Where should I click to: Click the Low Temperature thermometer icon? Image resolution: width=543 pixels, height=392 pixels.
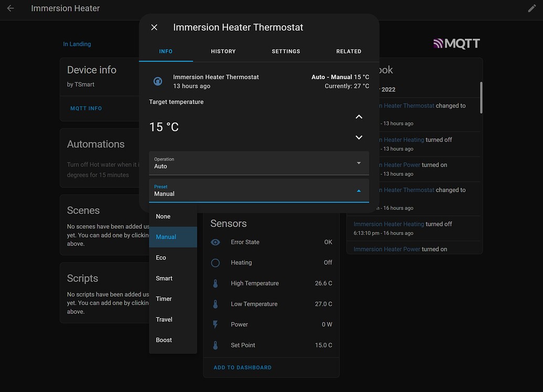tap(216, 304)
